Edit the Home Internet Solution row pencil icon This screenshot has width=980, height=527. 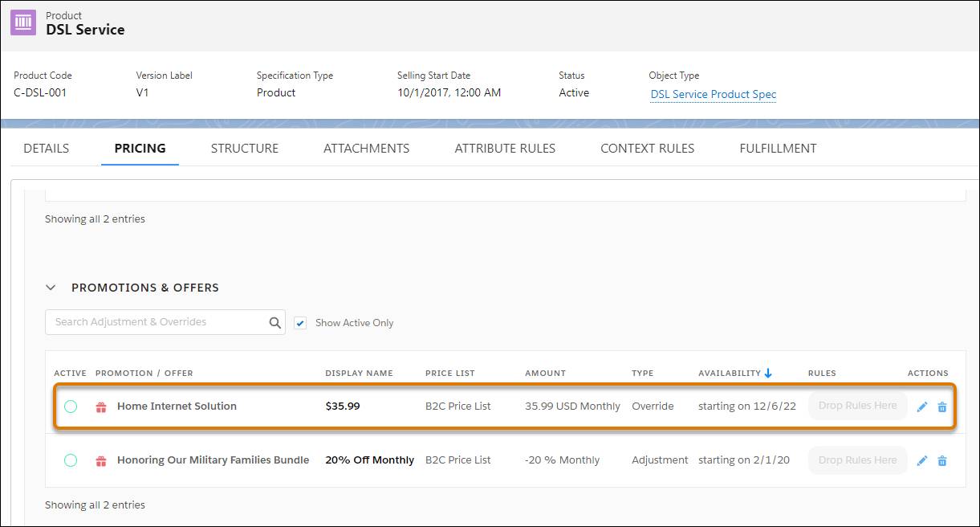921,407
